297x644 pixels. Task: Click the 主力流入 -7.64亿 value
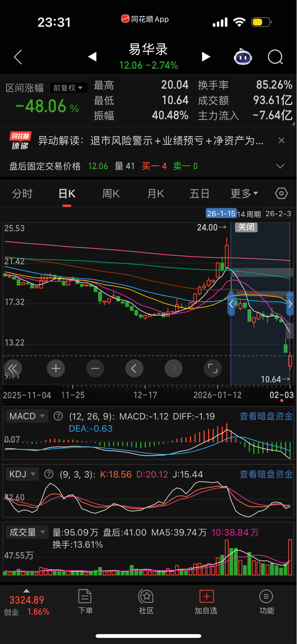coord(272,115)
